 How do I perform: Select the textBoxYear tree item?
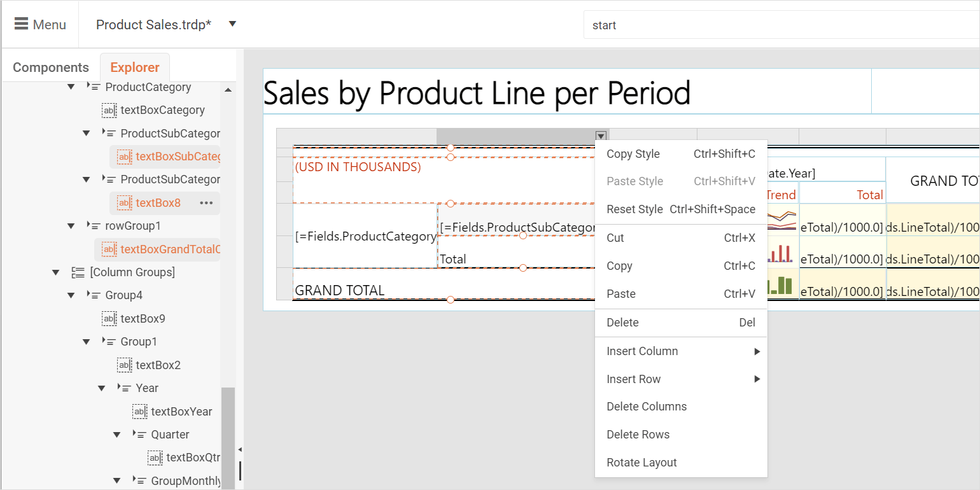[x=181, y=412]
